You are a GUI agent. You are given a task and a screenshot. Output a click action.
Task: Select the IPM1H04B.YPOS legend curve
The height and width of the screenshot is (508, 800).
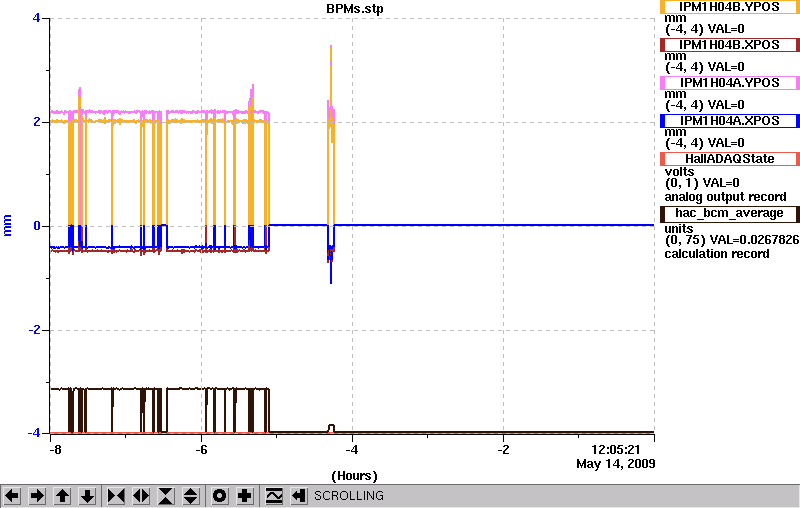point(730,7)
